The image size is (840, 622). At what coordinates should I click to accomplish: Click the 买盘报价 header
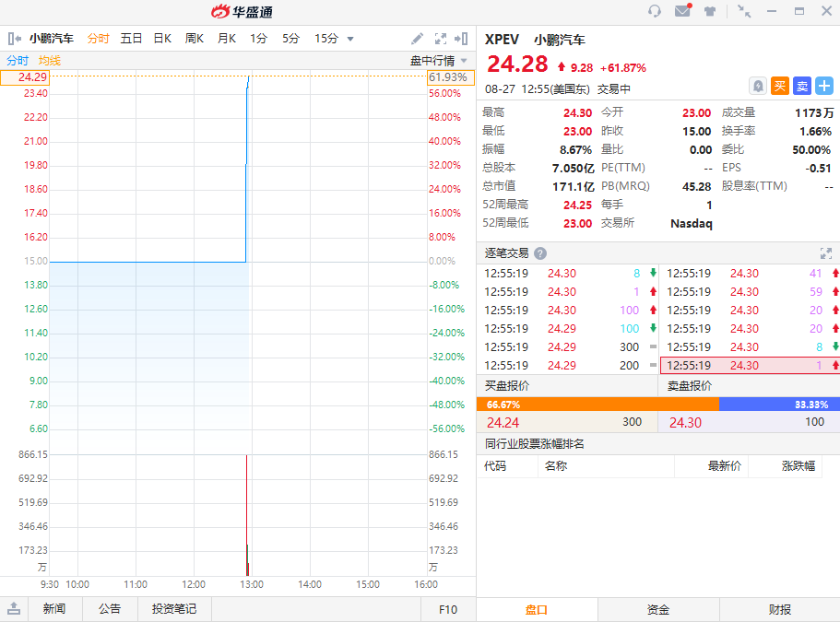point(507,386)
